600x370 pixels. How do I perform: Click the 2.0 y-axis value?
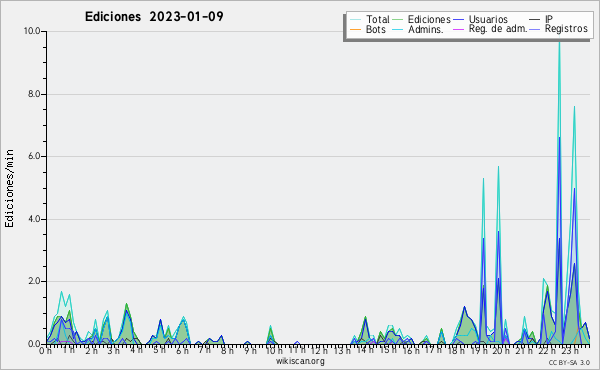34,281
